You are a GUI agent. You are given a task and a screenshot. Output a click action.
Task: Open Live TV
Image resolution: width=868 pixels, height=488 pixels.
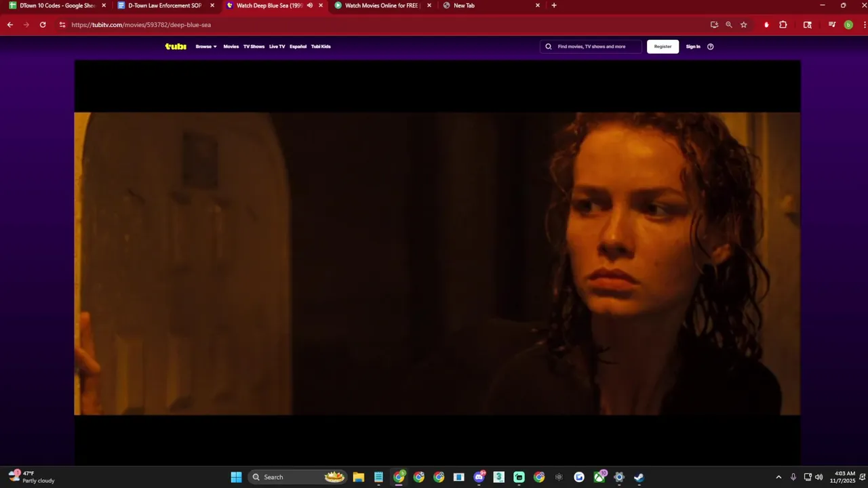277,47
